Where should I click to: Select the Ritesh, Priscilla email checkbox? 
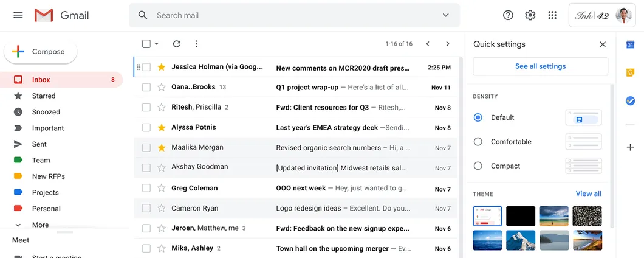(x=146, y=107)
